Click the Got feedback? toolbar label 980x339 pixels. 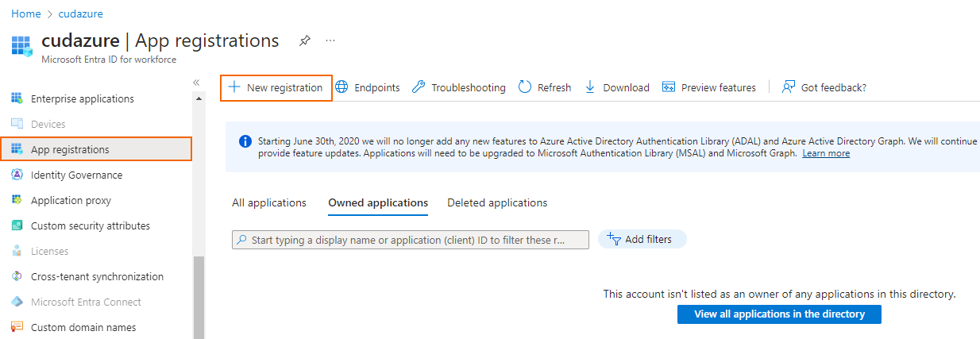[834, 87]
